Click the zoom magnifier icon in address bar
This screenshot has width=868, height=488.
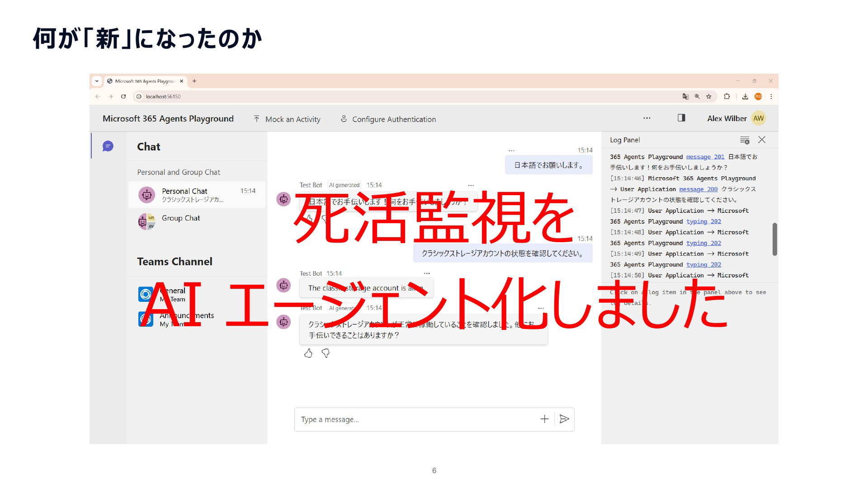click(697, 96)
